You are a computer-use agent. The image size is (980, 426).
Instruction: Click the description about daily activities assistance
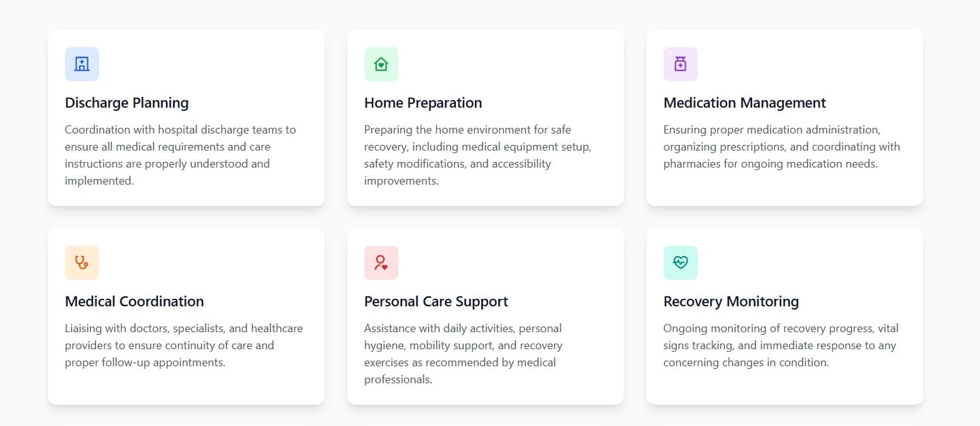463,354
